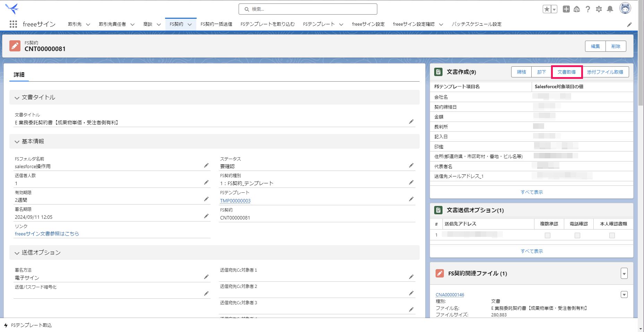Screen dimensions: 644x332
Task: Open the 取引先 tab dropdown arrow
Action: coord(88,24)
